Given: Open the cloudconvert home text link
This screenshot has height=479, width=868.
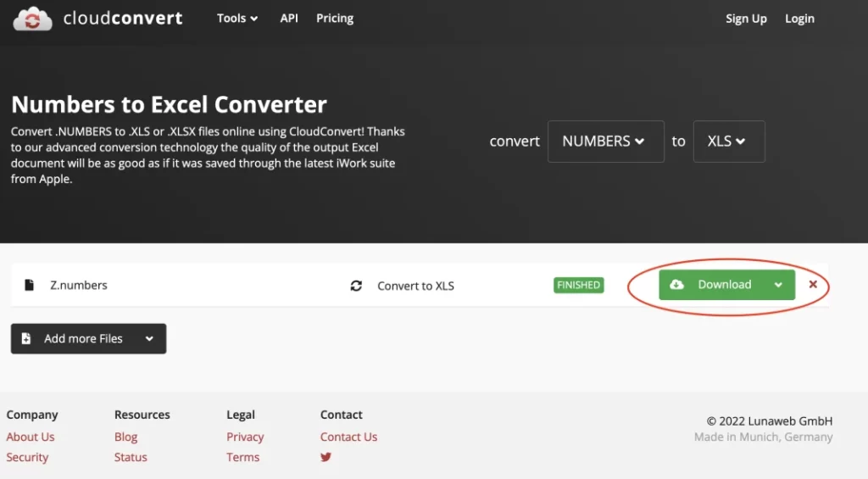Looking at the screenshot, I should (123, 19).
